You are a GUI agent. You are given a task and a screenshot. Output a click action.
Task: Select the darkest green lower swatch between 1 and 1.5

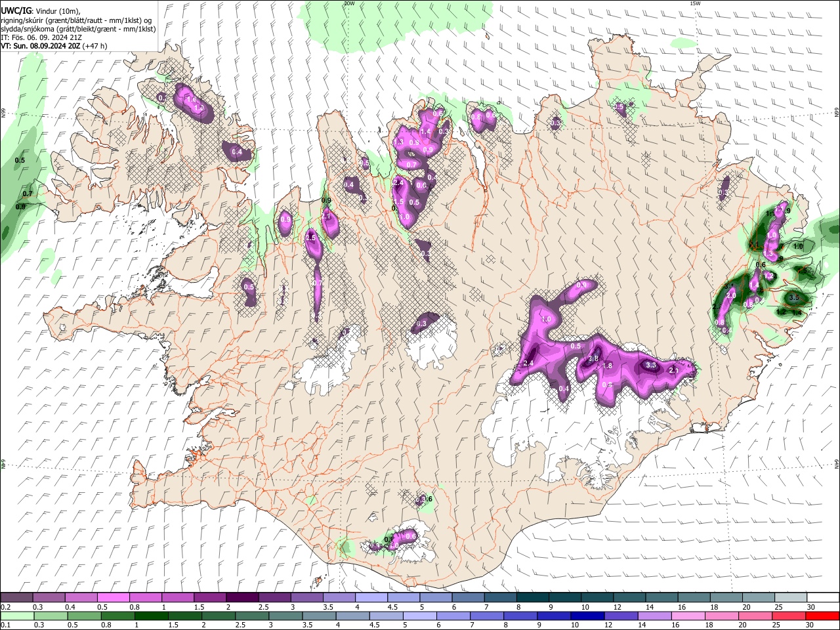click(x=151, y=616)
